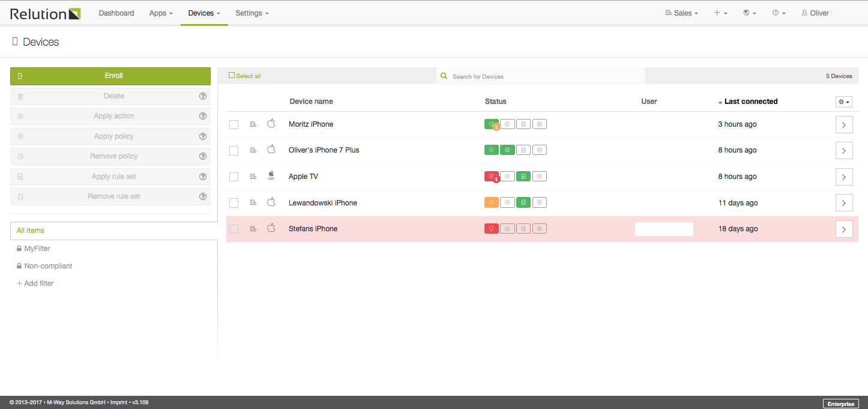The image size is (868, 409).
Task: Click the Search for Devices field
Action: pyautogui.click(x=540, y=76)
